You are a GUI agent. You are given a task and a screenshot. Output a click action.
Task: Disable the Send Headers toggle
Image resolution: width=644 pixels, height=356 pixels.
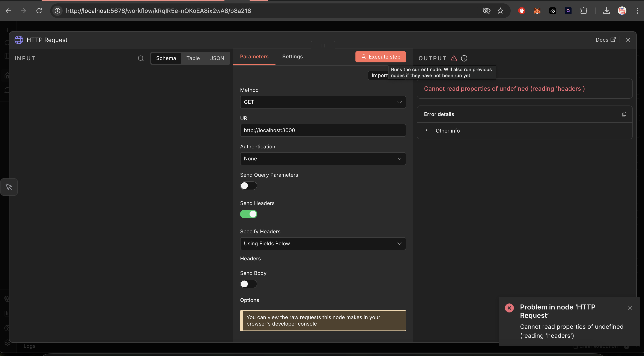[248, 214]
